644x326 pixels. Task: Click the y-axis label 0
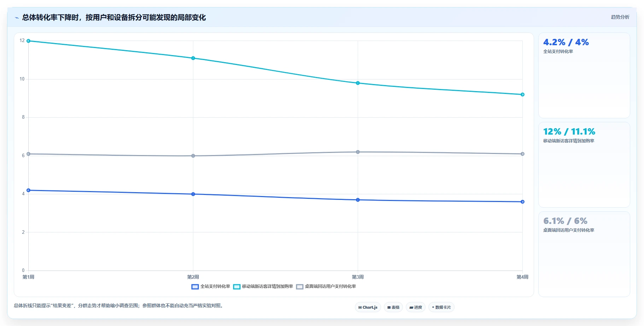[23, 271]
